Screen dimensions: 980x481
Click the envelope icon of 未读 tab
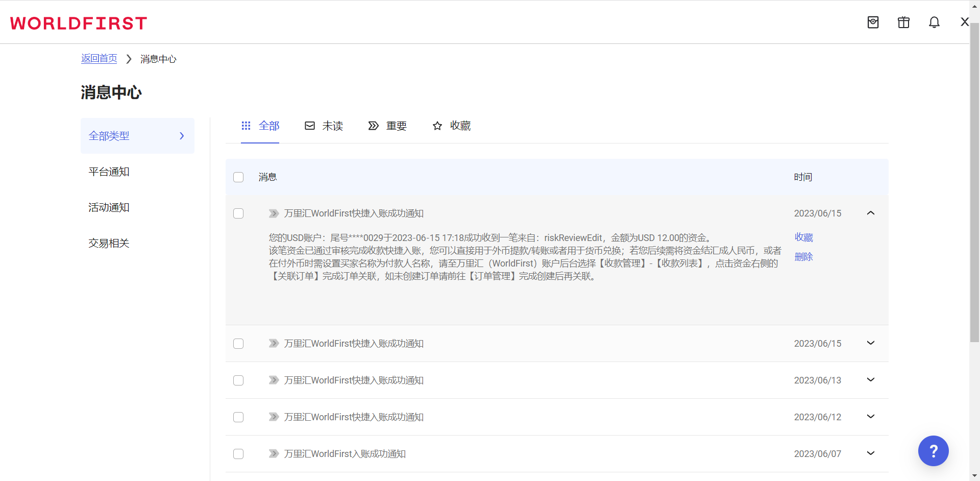310,126
